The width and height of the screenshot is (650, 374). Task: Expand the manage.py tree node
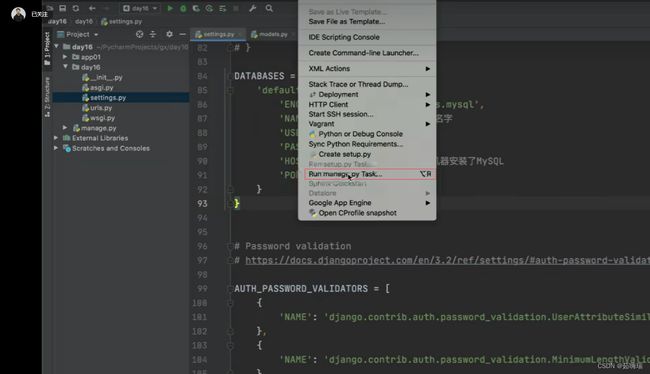(65, 128)
